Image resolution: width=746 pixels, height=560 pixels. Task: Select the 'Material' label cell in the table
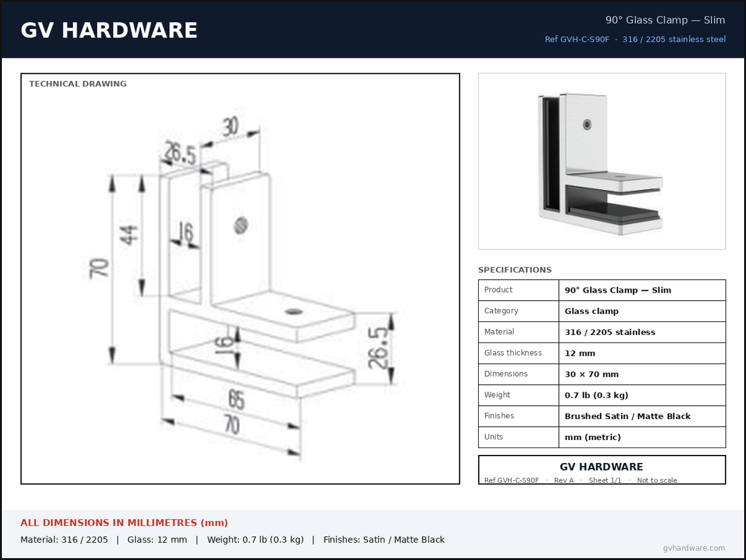pyautogui.click(x=518, y=333)
